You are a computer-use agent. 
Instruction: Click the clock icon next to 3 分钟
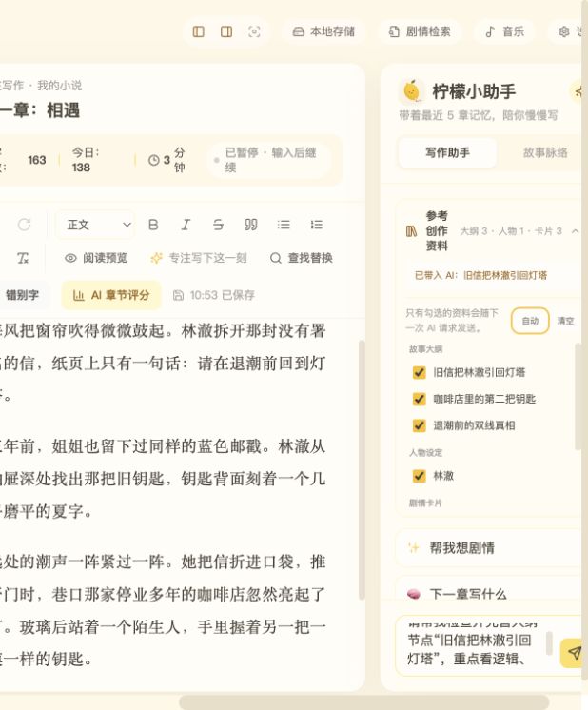point(154,160)
